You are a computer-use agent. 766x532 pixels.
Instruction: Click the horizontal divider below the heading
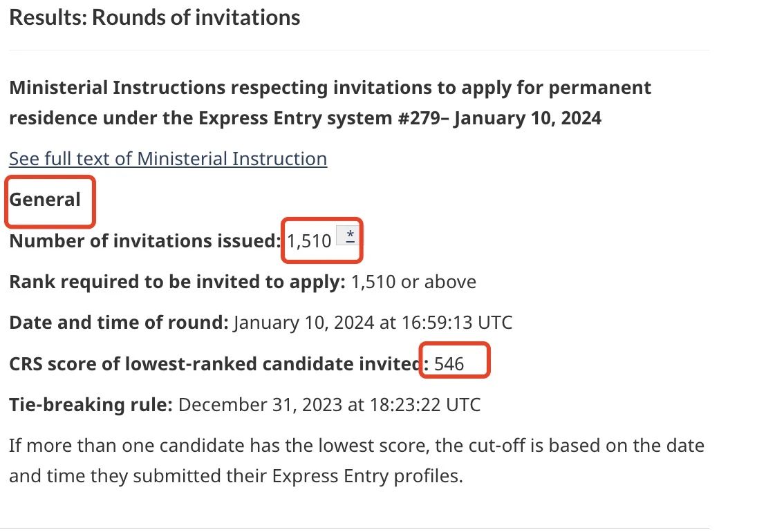(359, 50)
